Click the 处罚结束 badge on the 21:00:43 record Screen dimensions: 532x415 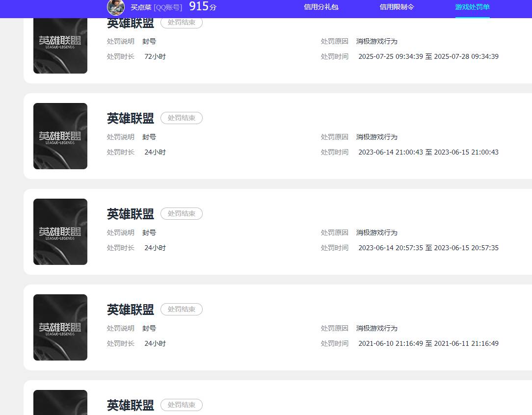[x=182, y=118]
